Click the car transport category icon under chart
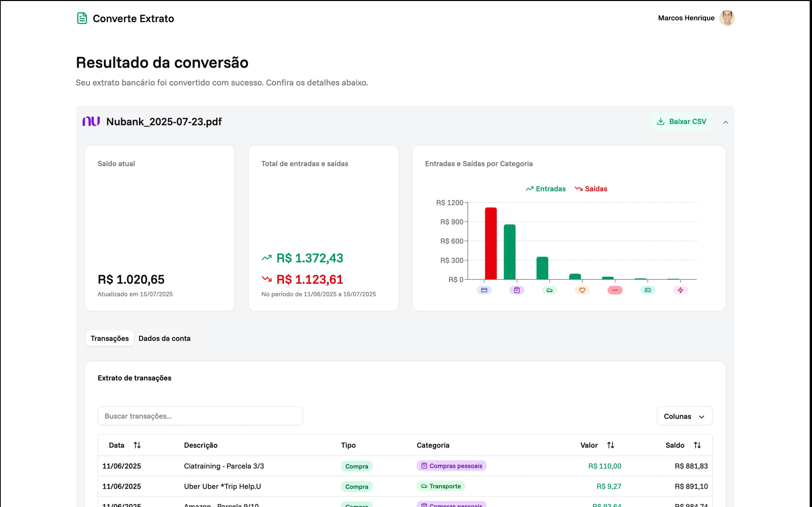 pyautogui.click(x=549, y=290)
